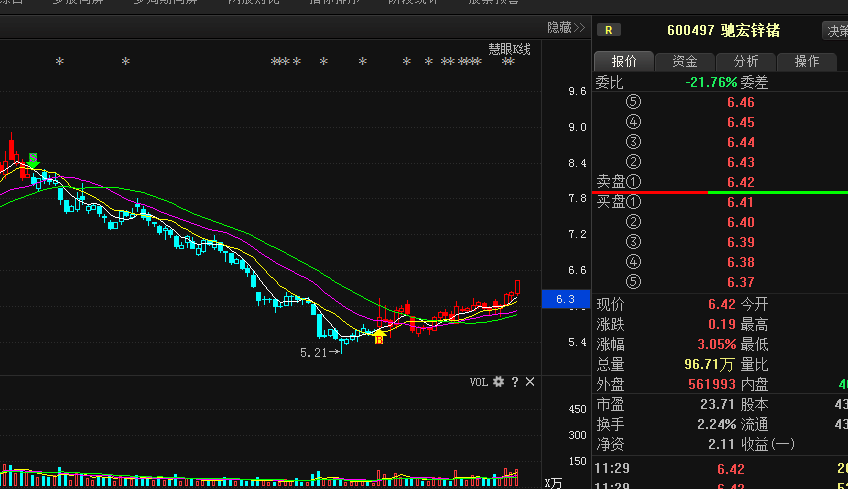
Task: Click the leftmost star event marker
Action: tap(59, 63)
